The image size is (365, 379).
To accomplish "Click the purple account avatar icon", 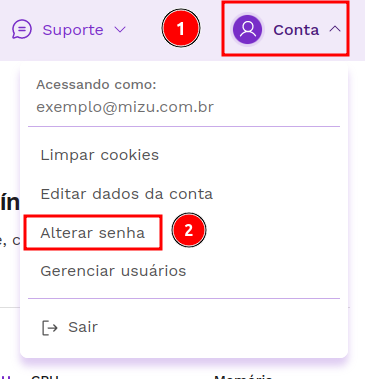I will pos(247,30).
